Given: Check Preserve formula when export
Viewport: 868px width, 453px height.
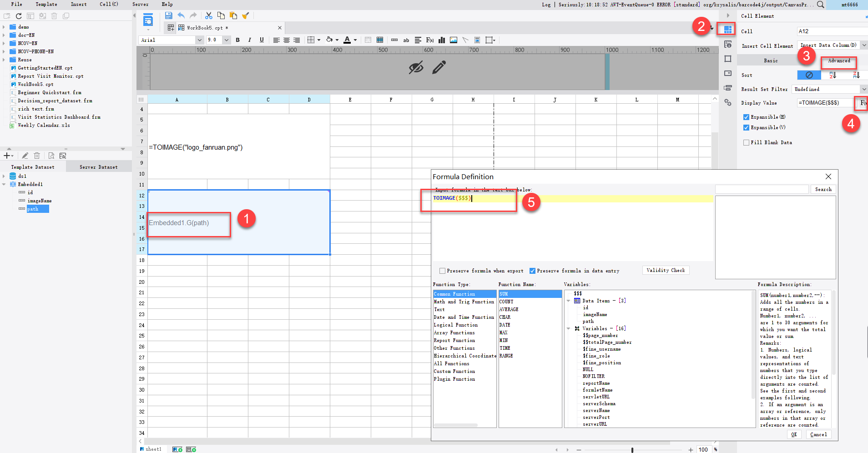Looking at the screenshot, I should click(x=442, y=271).
